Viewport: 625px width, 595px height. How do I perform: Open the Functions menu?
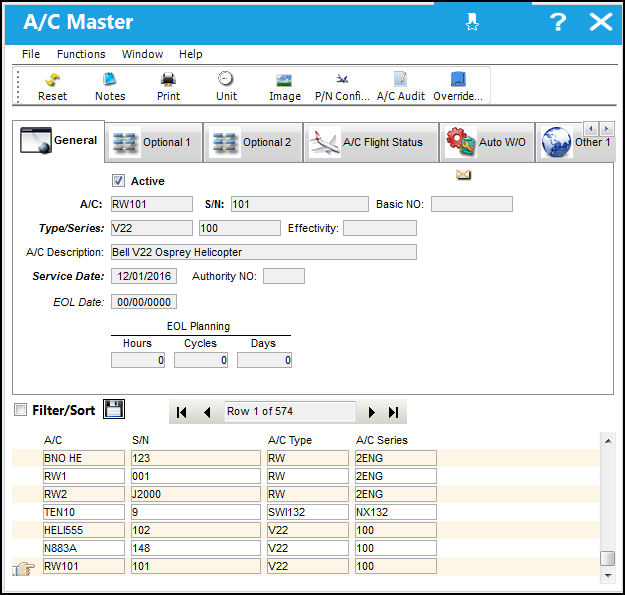tap(81, 54)
